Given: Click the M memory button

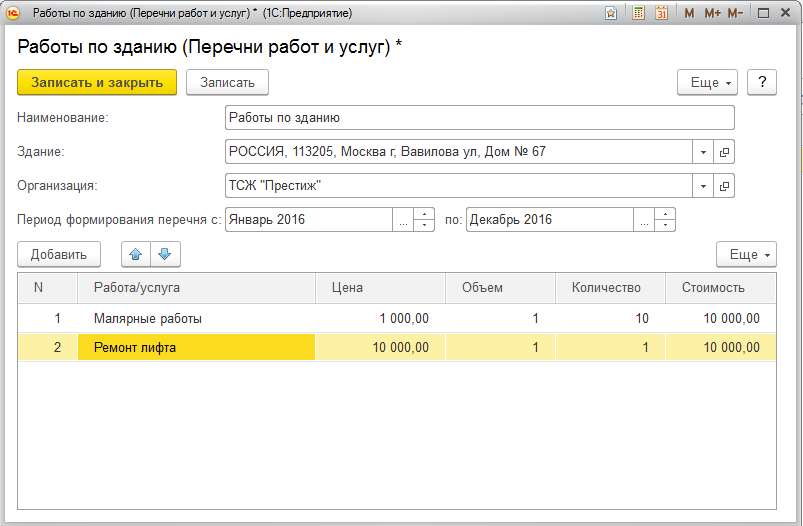Looking at the screenshot, I should click(689, 14).
